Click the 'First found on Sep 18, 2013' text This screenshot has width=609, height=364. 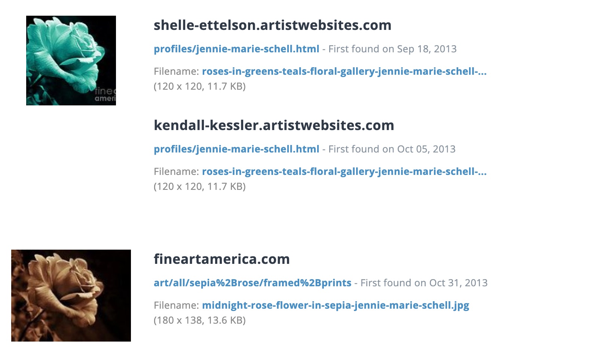392,49
